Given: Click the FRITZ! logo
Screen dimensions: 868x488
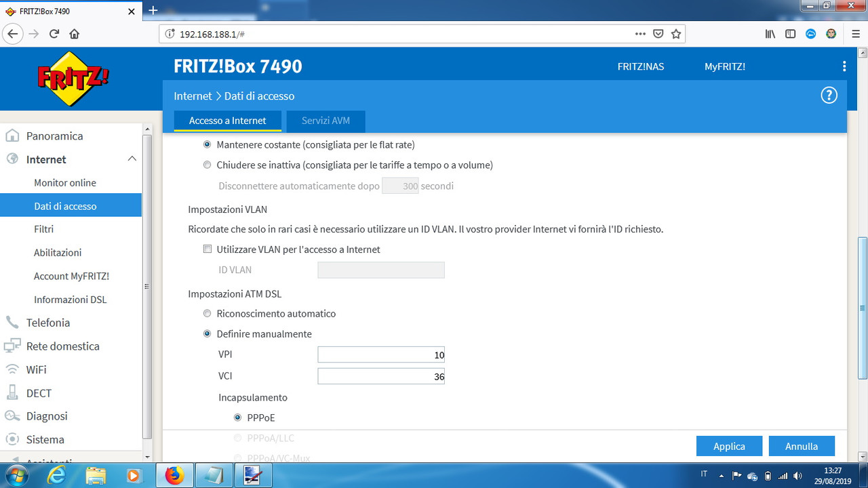Looking at the screenshot, I should pos(73,79).
